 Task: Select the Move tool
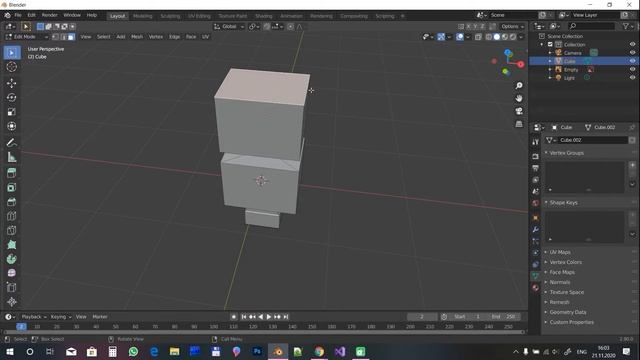click(11, 83)
